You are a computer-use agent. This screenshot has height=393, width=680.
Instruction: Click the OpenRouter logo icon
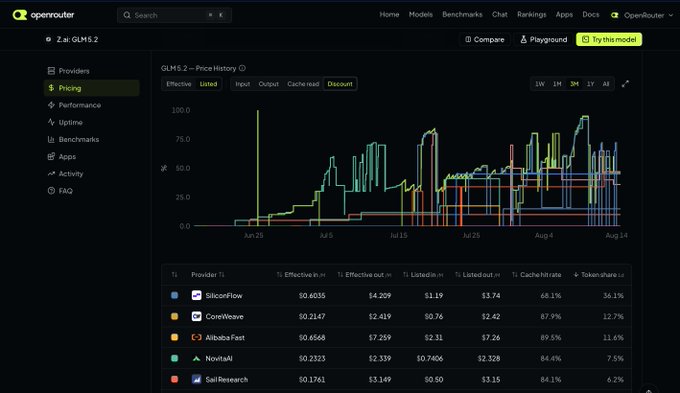coord(20,15)
